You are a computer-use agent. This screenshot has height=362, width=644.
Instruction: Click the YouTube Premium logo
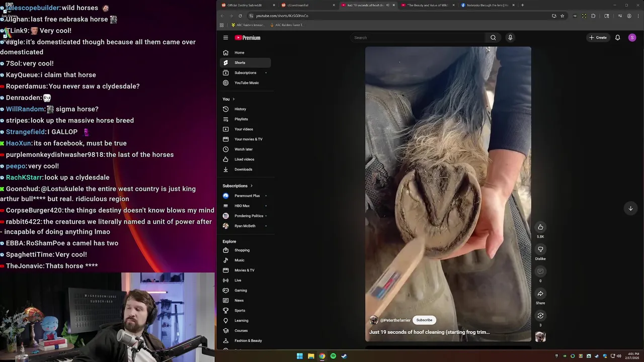(x=248, y=38)
